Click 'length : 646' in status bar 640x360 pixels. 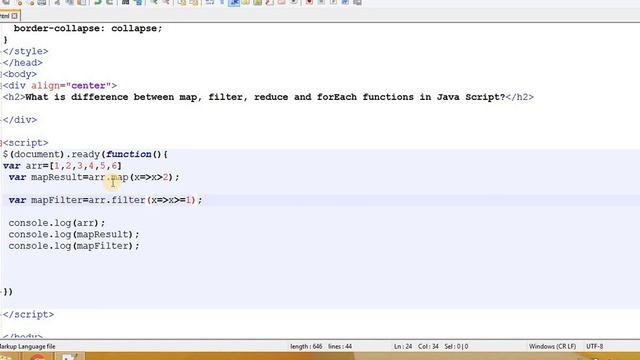(x=306, y=347)
